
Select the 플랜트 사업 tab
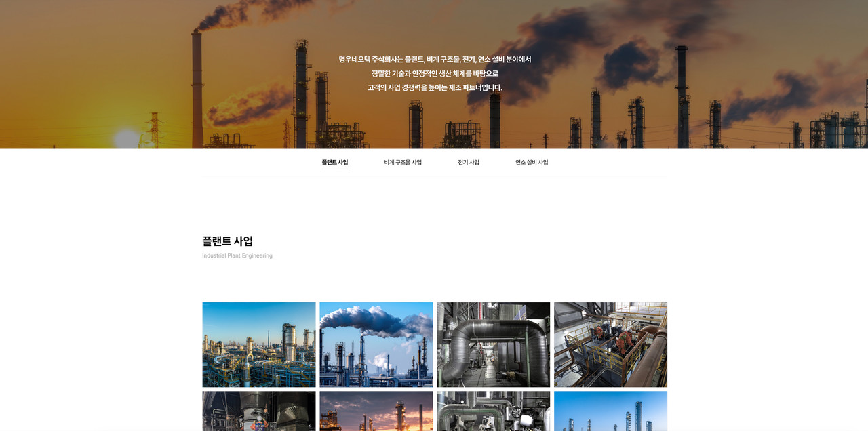pos(335,163)
